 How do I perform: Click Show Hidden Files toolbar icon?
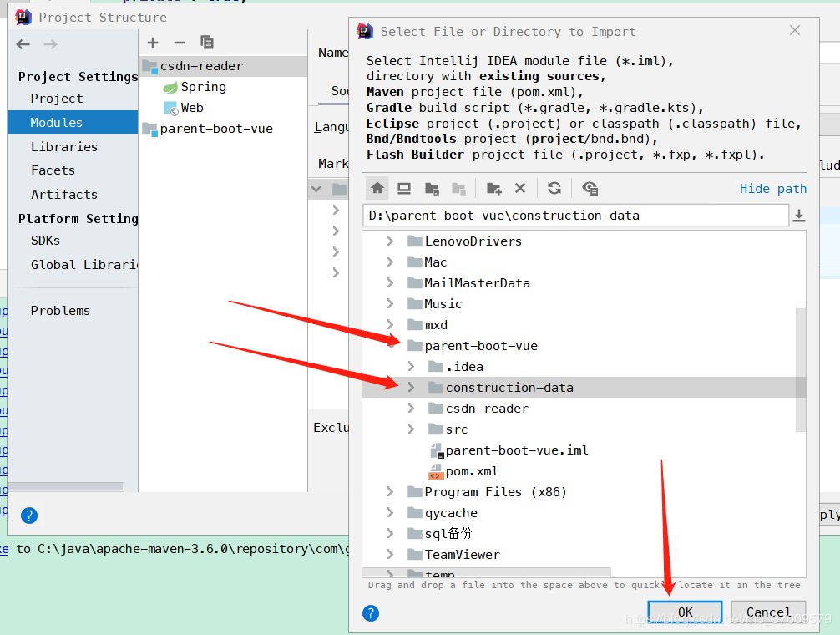pos(590,188)
